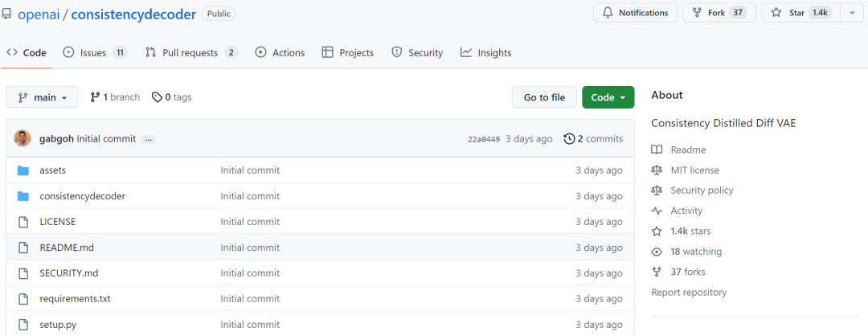Open the main branch dropdown
This screenshot has height=336, width=868.
point(42,97)
